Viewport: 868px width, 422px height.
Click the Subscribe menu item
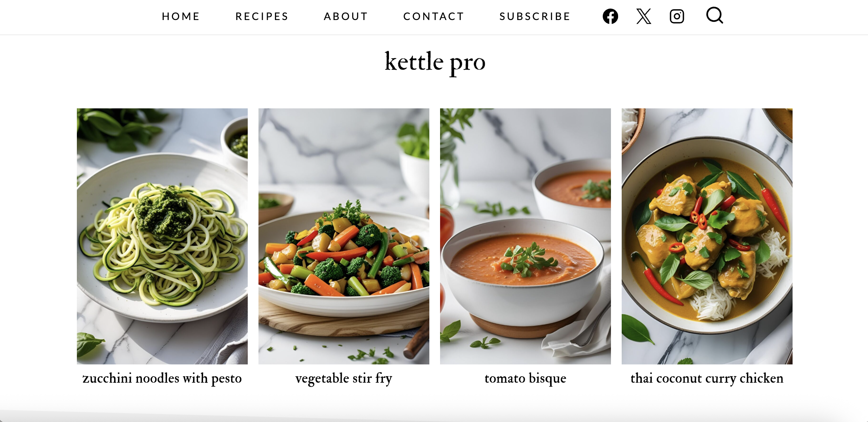535,16
